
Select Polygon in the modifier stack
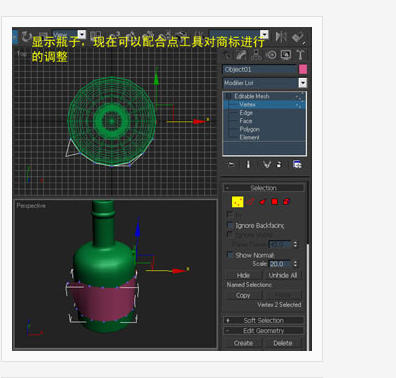point(249,129)
